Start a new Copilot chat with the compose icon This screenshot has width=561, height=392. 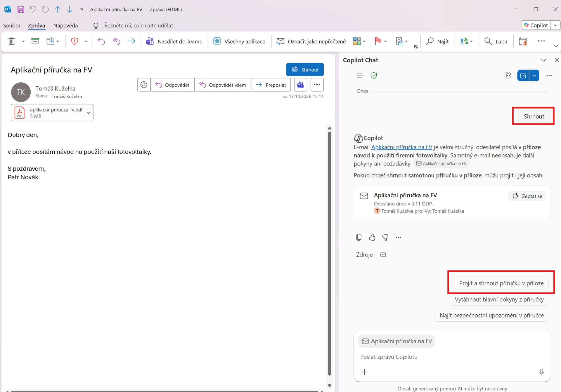coord(523,75)
